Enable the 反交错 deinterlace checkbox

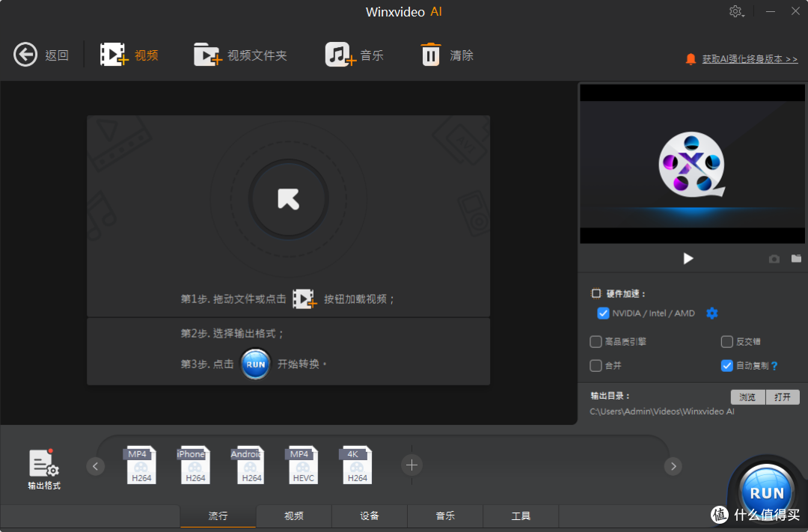point(726,341)
